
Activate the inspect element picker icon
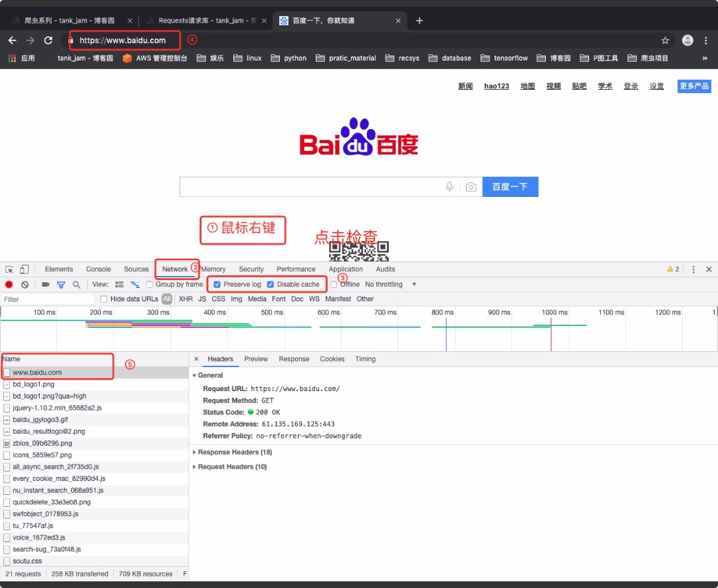pos(9,269)
